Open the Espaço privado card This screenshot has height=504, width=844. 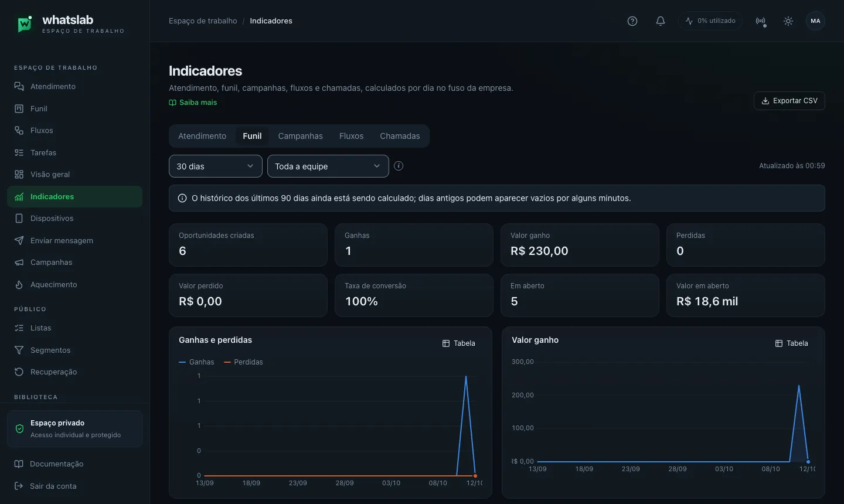[x=74, y=428]
